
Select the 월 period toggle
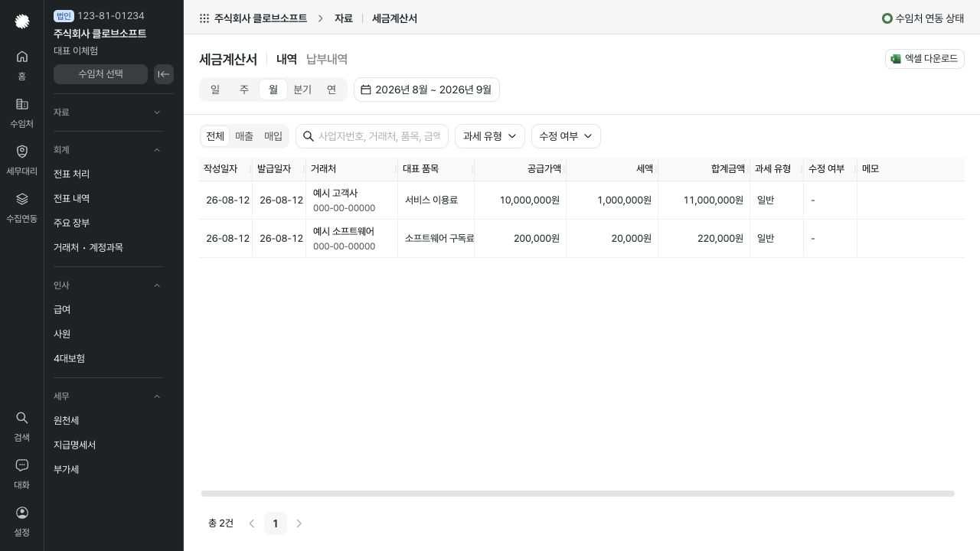coord(273,90)
